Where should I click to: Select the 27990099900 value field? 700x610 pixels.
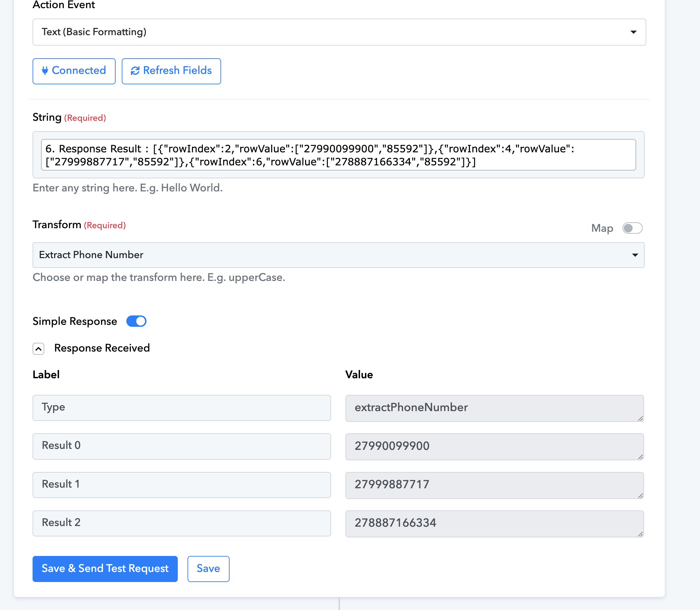click(x=494, y=446)
